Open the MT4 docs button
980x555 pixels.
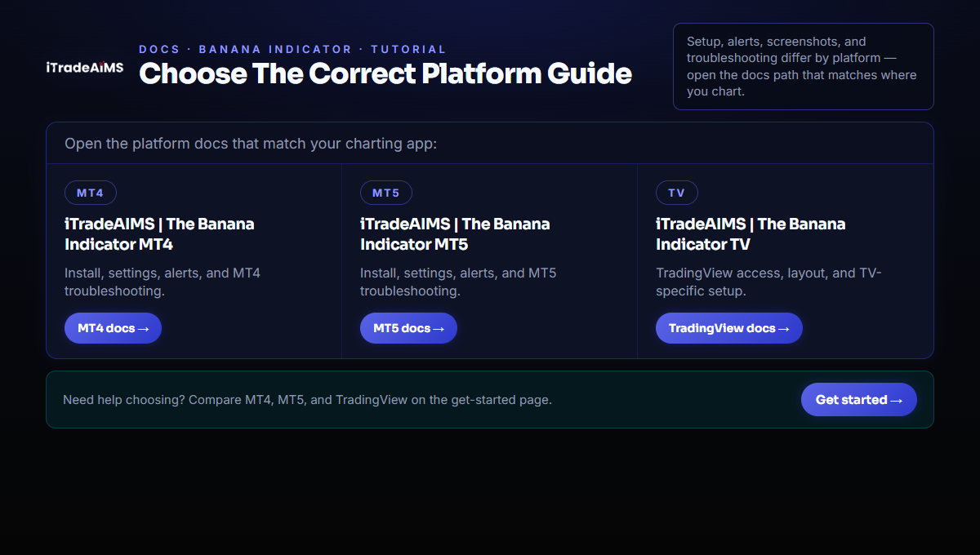pos(113,328)
